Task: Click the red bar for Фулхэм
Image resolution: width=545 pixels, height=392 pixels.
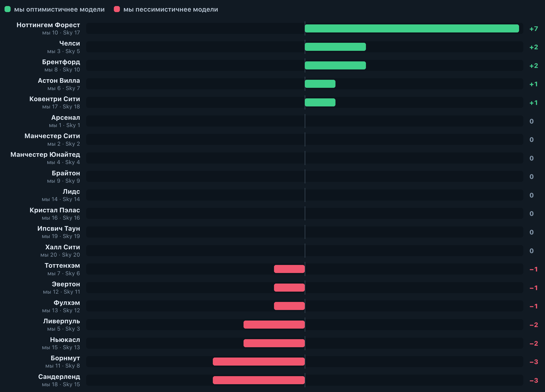Action: (x=289, y=306)
